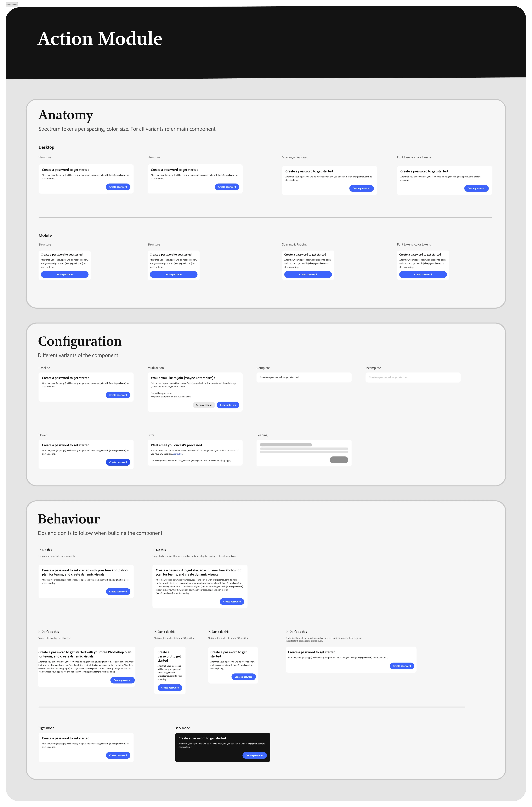Click the 'Behaviour' section heading
This screenshot has height=807, width=532.
point(69,519)
